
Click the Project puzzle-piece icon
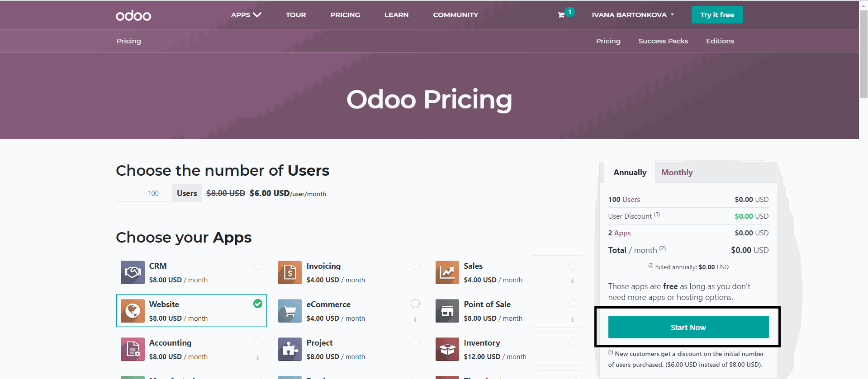(289, 349)
